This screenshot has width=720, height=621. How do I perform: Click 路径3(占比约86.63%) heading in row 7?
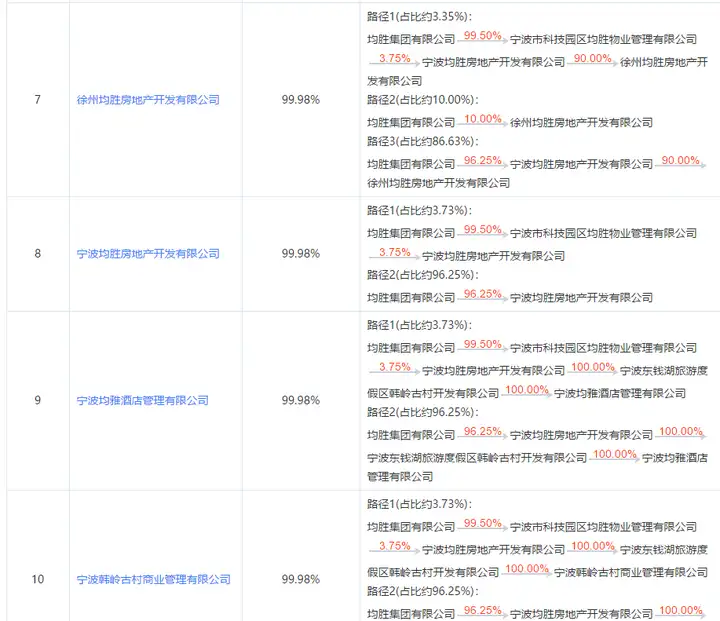422,141
